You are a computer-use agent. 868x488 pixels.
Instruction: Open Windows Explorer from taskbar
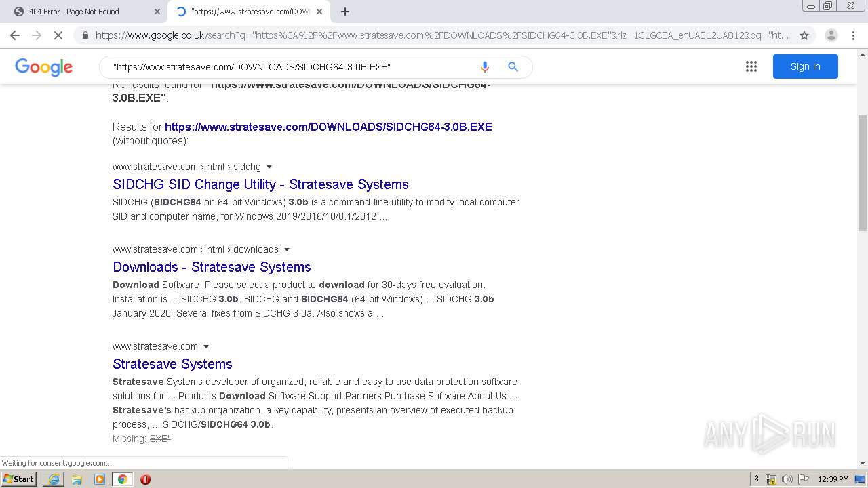click(x=77, y=479)
